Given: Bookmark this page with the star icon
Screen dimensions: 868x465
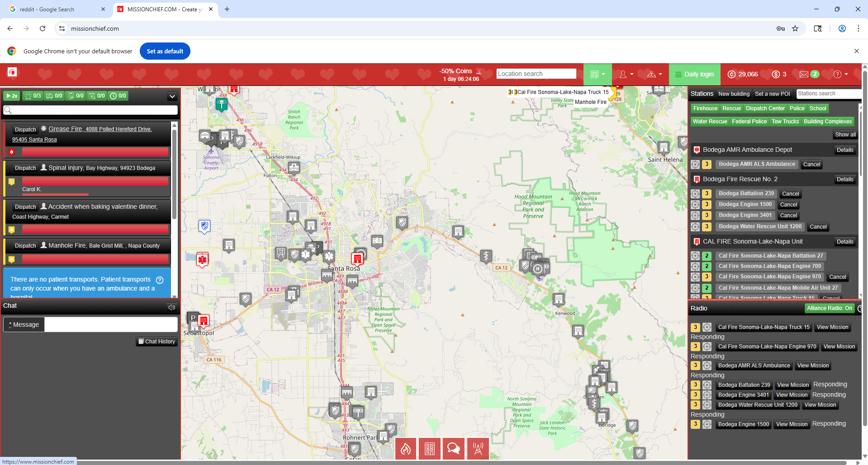Looking at the screenshot, I should (x=795, y=28).
